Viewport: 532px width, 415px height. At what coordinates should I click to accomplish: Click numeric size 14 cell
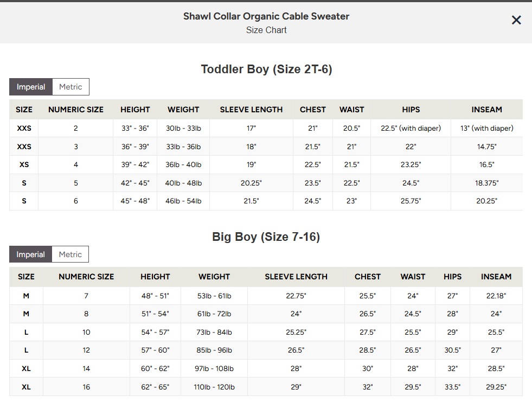(86, 368)
